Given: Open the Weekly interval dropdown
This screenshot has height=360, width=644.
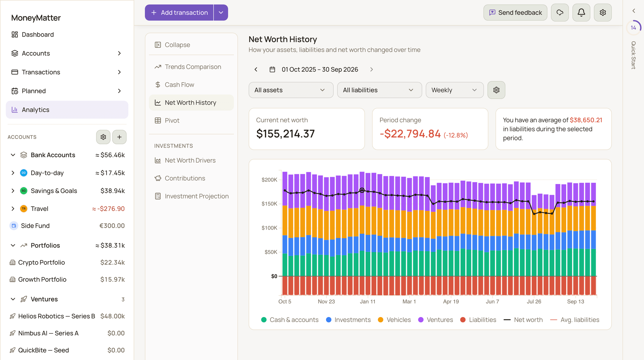Looking at the screenshot, I should 454,90.
